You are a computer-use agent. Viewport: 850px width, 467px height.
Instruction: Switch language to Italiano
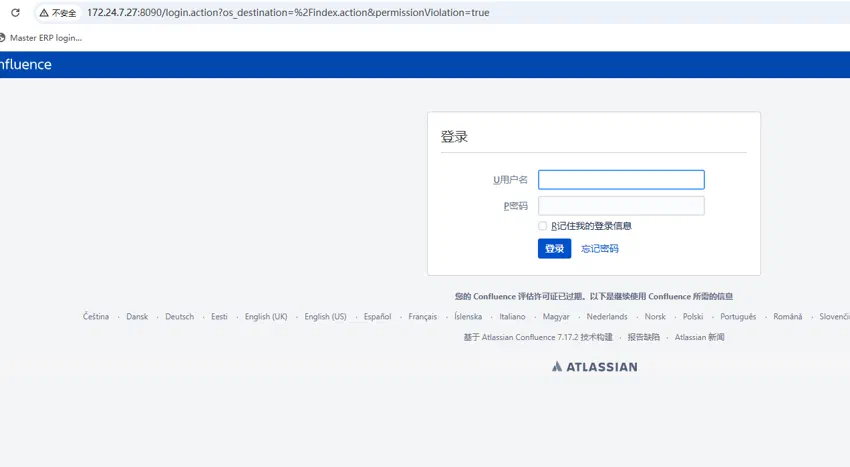point(512,317)
